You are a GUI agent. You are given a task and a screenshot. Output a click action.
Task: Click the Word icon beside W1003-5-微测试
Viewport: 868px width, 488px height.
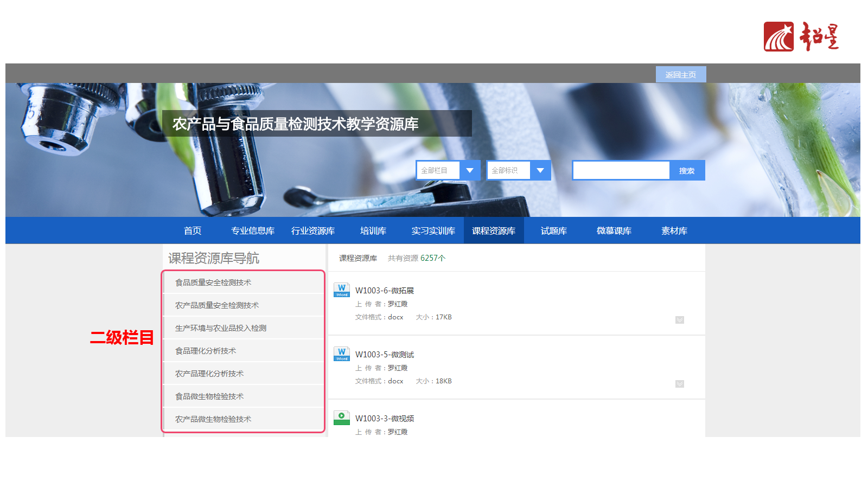342,354
